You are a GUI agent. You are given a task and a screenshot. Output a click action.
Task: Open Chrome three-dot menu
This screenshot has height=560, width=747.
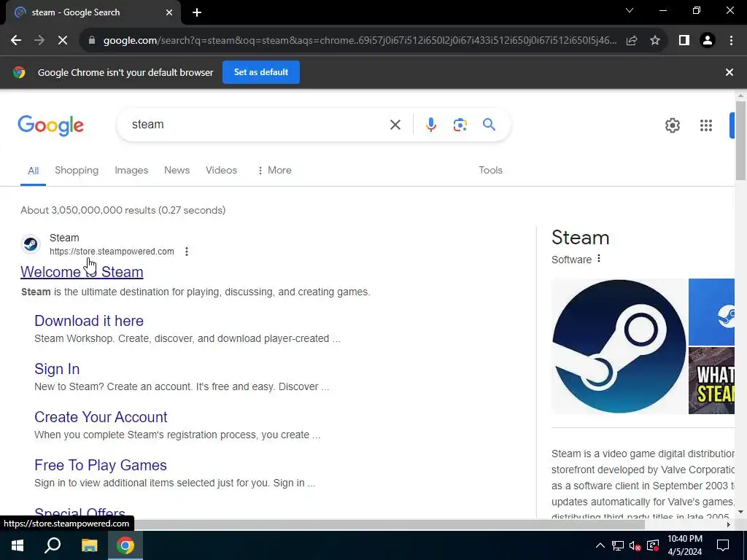[x=731, y=41]
